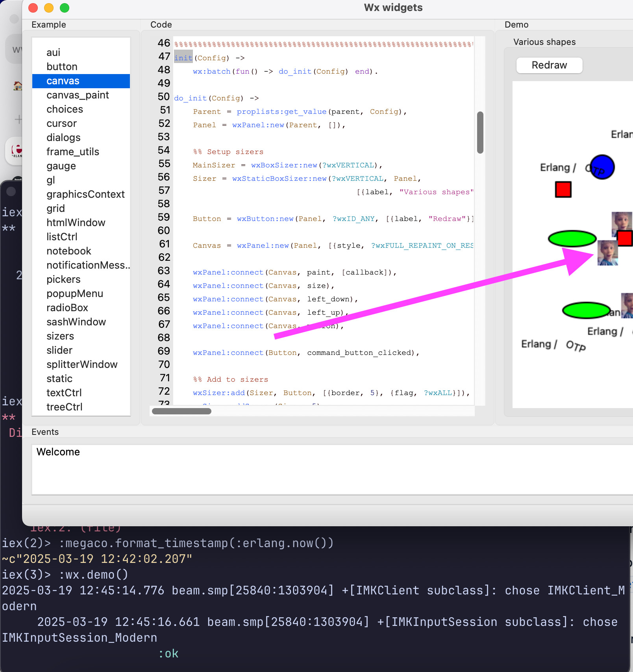
Task: Choose the treeCtrl example from list
Action: click(65, 407)
